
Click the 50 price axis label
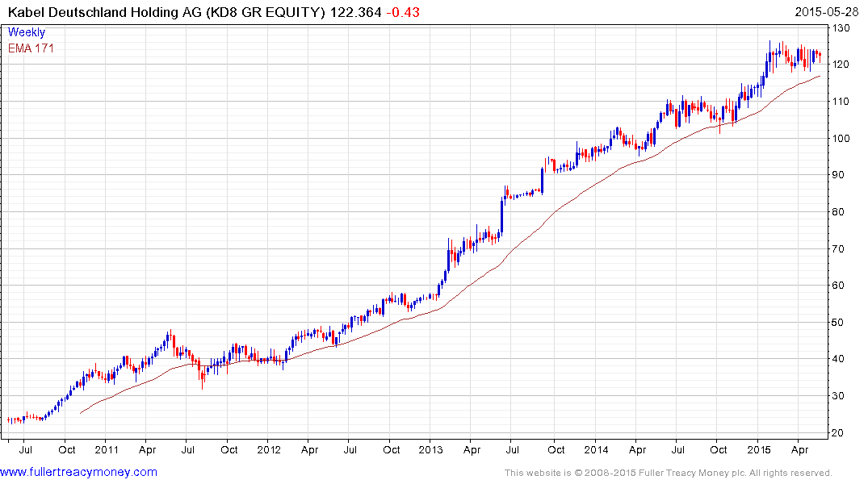pos(838,323)
